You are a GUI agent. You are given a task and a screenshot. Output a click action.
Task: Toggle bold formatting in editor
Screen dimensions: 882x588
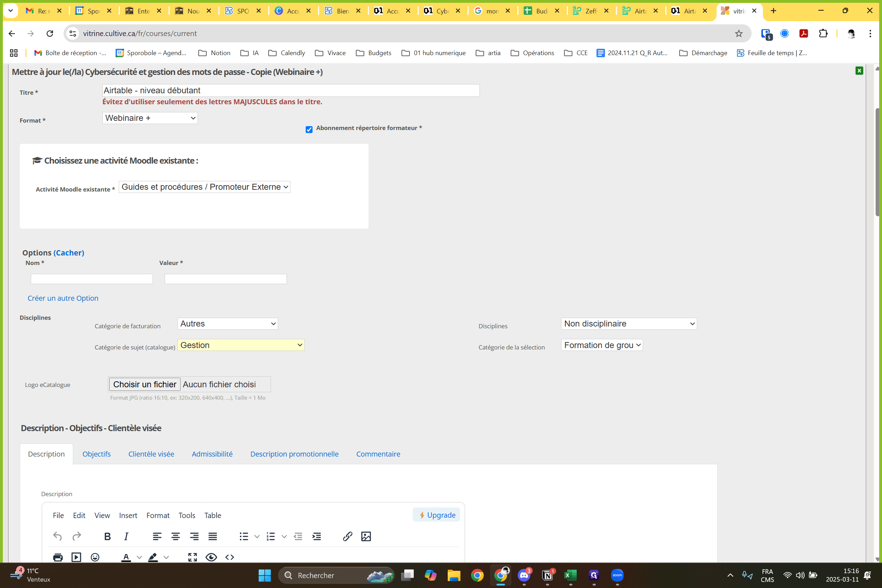(x=107, y=536)
